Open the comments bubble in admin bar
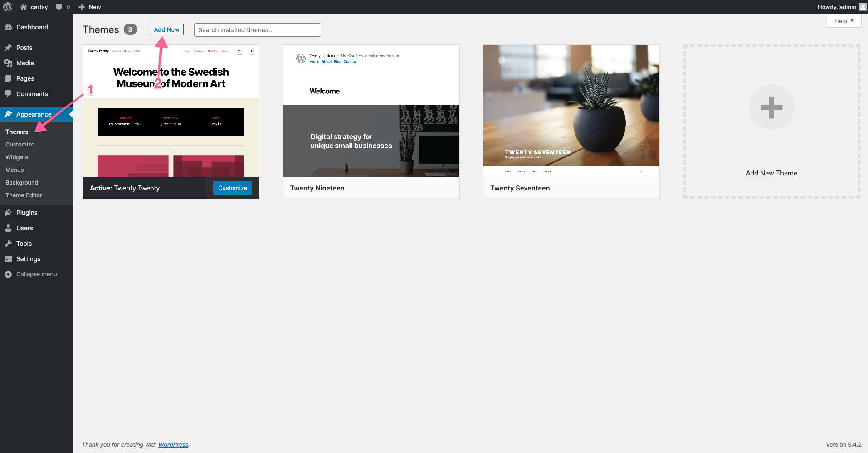 [59, 7]
